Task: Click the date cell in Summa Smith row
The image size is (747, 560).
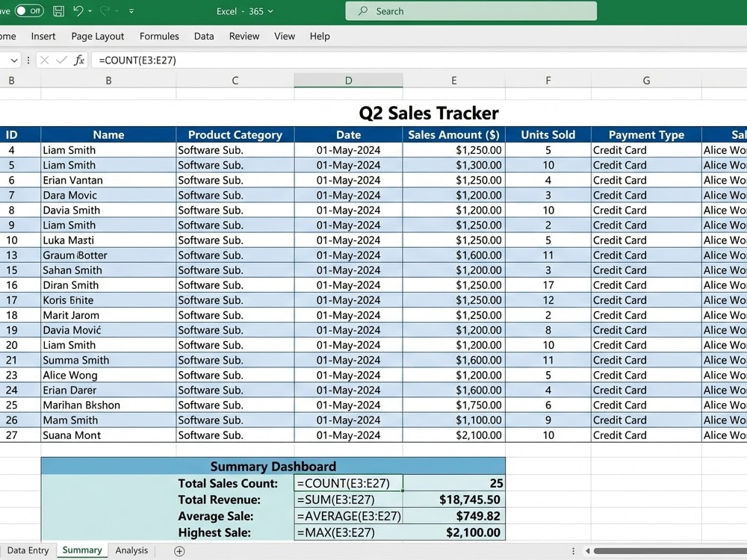Action: (x=348, y=360)
